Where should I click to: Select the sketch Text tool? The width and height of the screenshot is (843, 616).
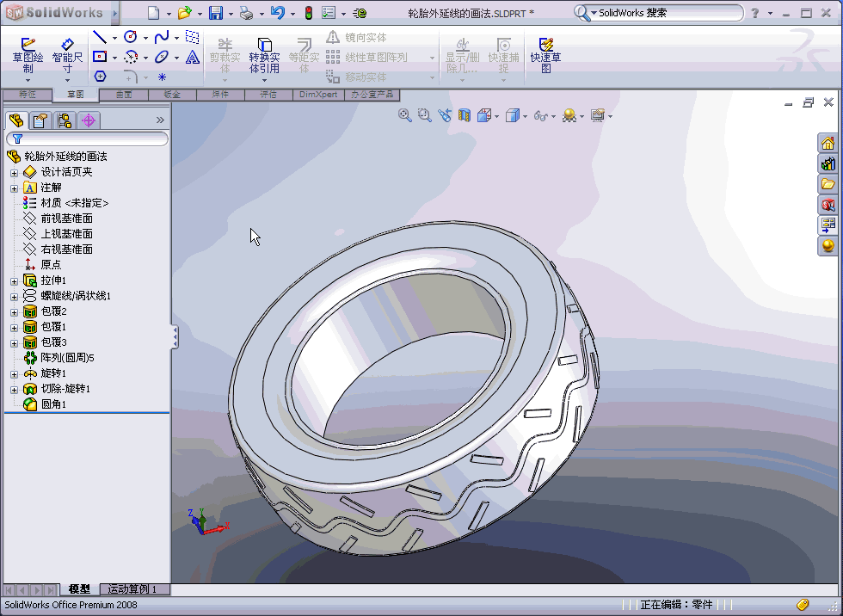[193, 57]
